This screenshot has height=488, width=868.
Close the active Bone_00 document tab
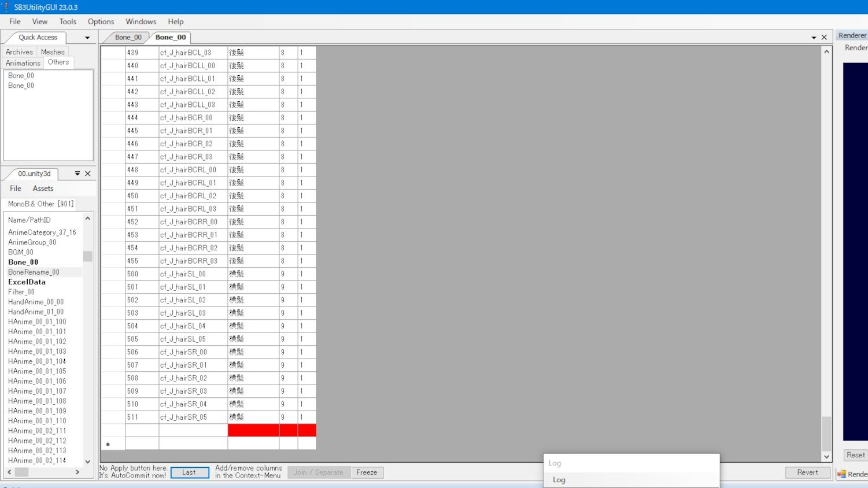click(824, 37)
